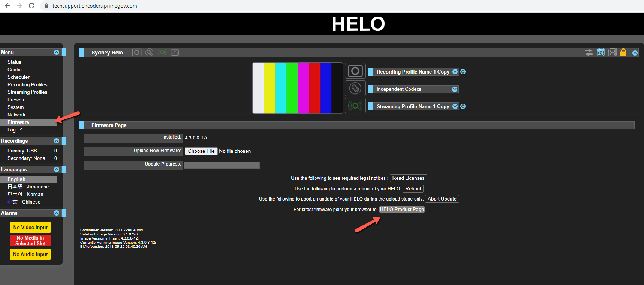Open Independent Codecs dropdown
Image resolution: width=644 pixels, height=285 pixels.
click(455, 89)
